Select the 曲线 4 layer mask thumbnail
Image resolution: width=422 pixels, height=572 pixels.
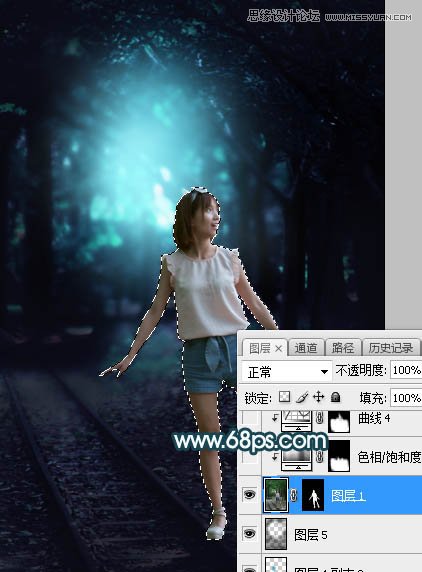click(339, 422)
